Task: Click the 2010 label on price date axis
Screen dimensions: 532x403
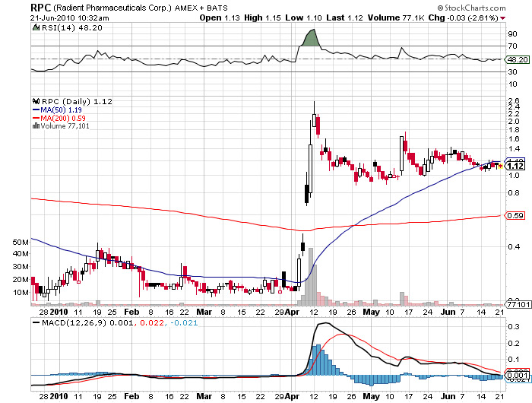Action: (59, 312)
